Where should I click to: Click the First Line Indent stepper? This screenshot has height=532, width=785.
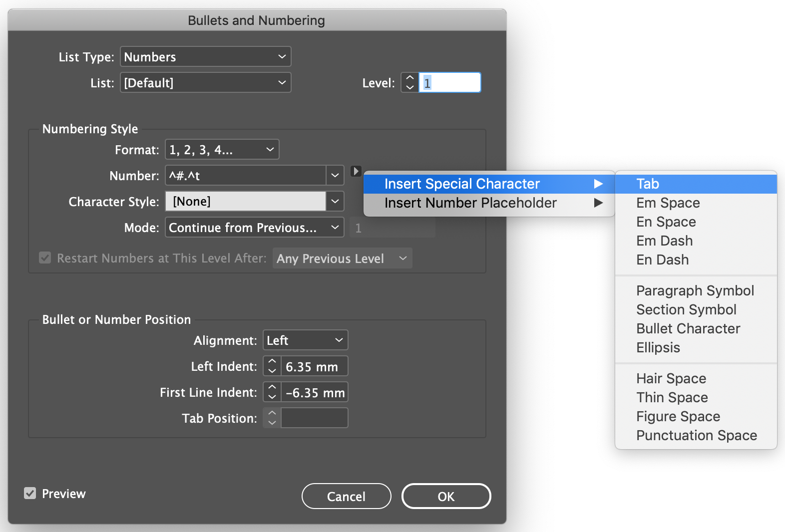click(272, 392)
